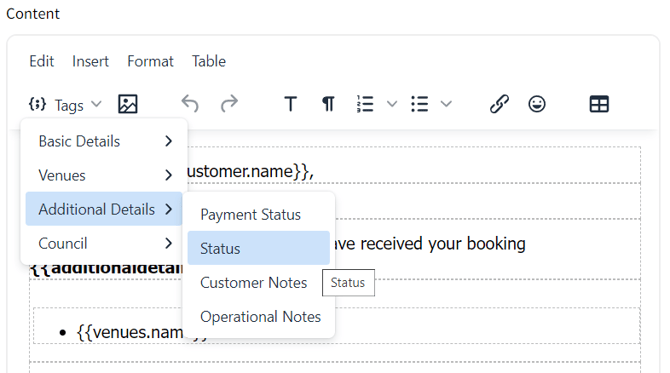Open the emoji smiley picker

[537, 104]
